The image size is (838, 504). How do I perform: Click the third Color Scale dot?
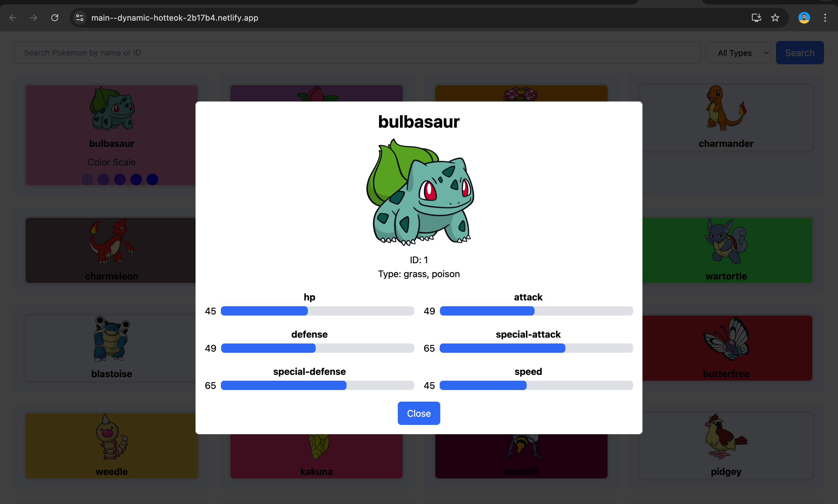tap(120, 179)
